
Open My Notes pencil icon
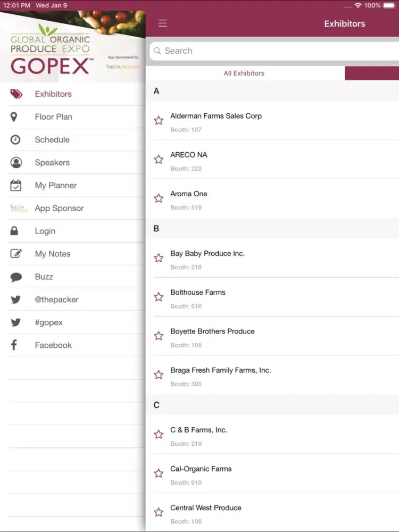click(x=15, y=254)
